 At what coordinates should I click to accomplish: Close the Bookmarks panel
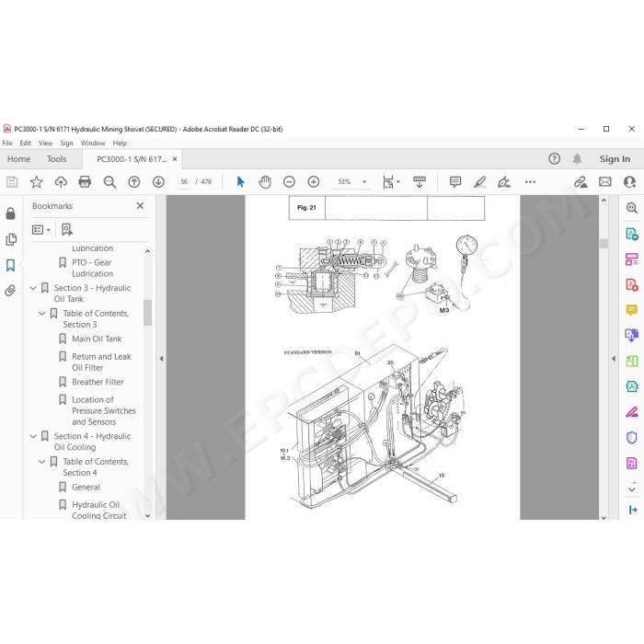140,205
